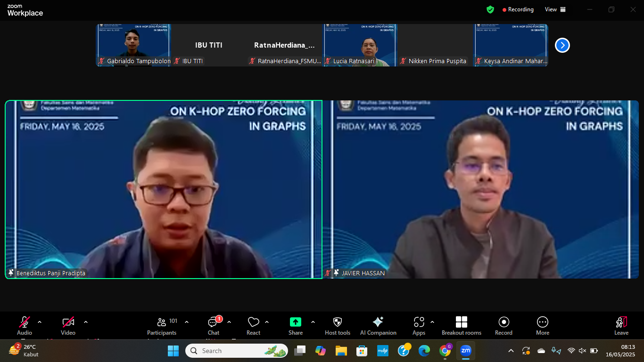Open the Chat panel
This screenshot has height=362, width=644.
click(213, 325)
